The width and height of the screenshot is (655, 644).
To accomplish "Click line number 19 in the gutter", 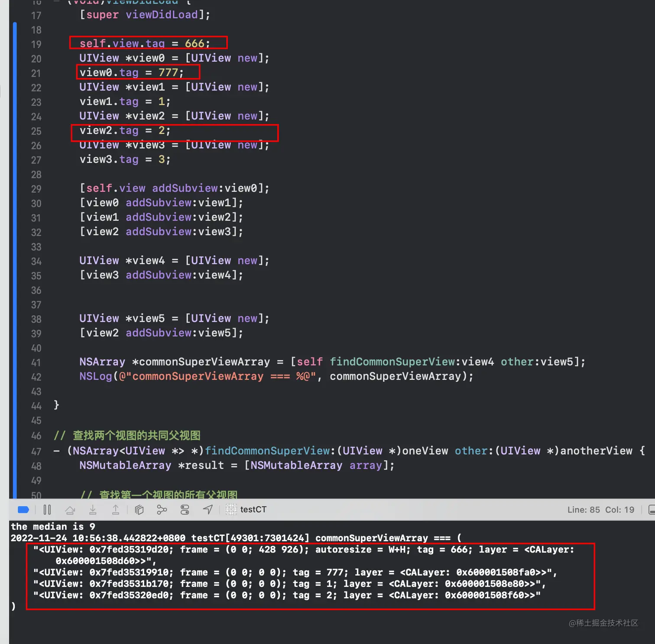I will coord(36,44).
